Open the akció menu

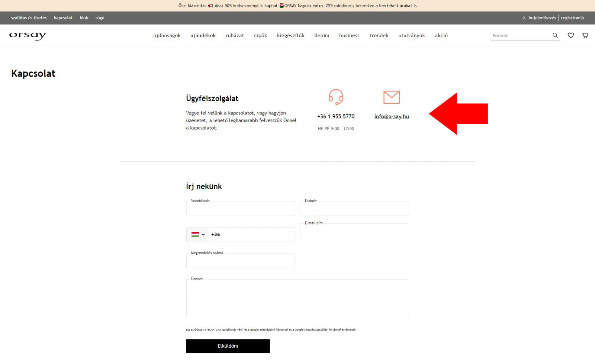(441, 36)
